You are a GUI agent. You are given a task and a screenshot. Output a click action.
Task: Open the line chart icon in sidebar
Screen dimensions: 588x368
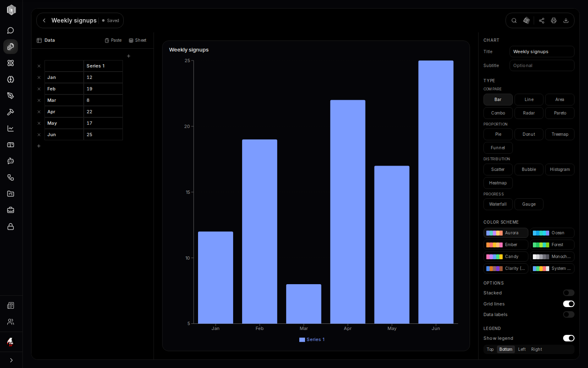tap(11, 128)
